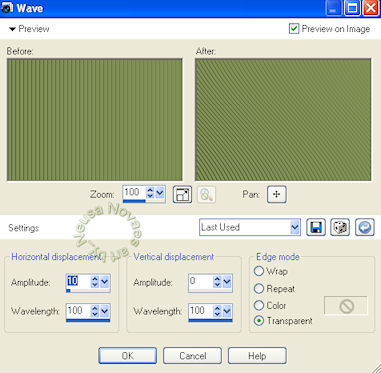This screenshot has height=373, width=381.
Task: Click the Pan crosshair navigate icon
Action: [277, 195]
